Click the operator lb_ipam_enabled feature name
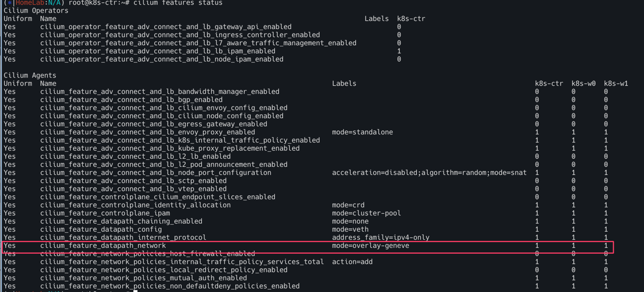Screen dimensions: 644x292 (158, 51)
